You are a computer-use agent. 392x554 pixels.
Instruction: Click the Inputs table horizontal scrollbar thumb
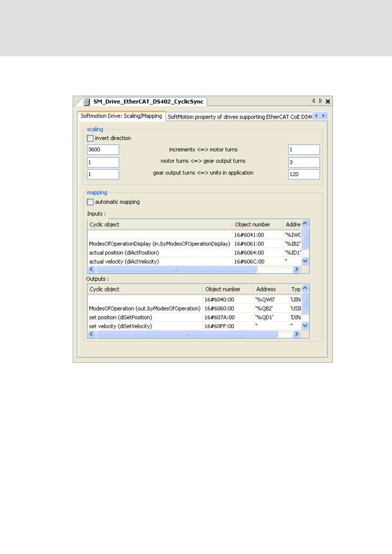coord(176,270)
